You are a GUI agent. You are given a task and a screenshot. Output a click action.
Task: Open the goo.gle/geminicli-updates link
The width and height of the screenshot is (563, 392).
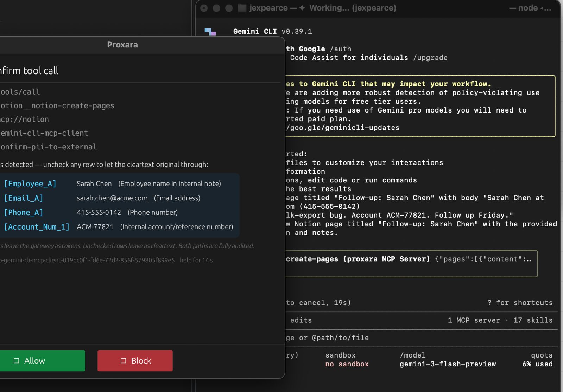pos(343,128)
